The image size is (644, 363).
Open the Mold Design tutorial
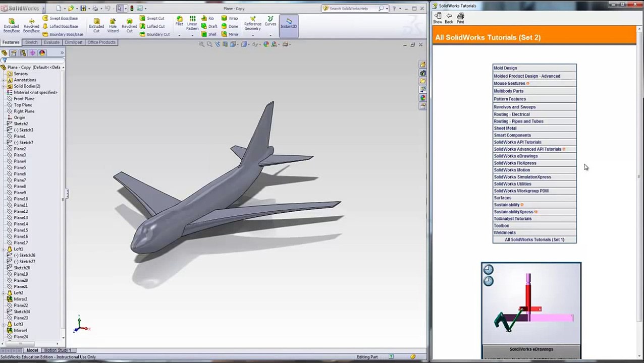[x=534, y=68]
